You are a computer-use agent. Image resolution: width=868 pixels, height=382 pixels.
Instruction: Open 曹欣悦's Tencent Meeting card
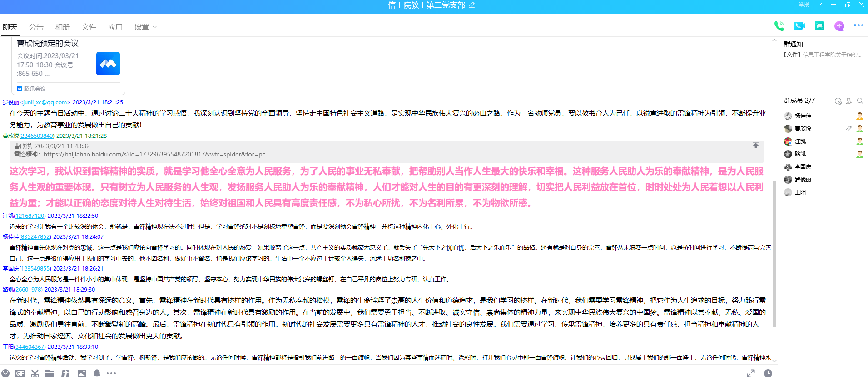click(68, 64)
